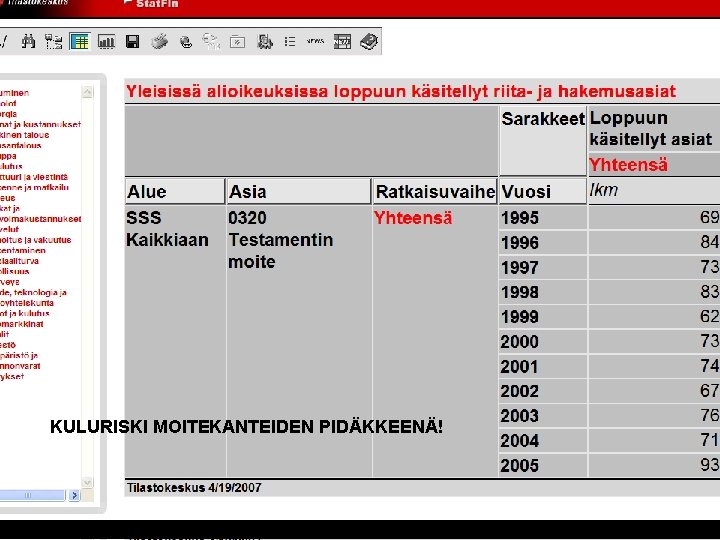Select the year 1997 row
The height and width of the screenshot is (540, 720).
tap(543, 267)
